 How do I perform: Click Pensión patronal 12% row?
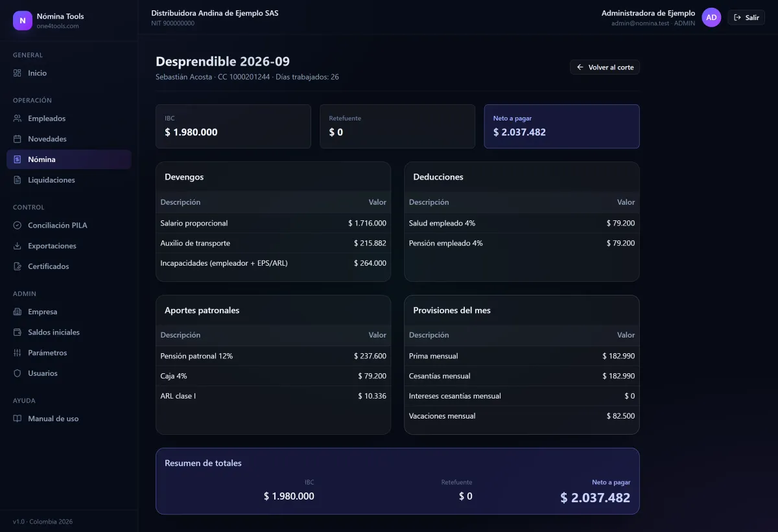point(273,356)
